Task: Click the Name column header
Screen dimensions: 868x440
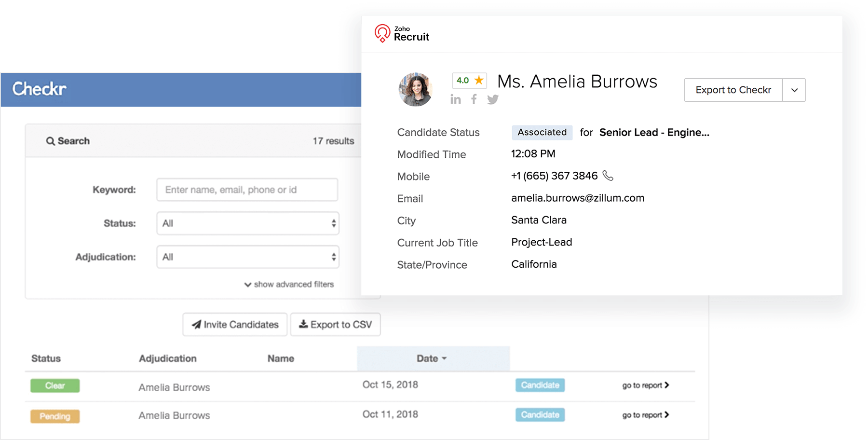Action: point(281,358)
